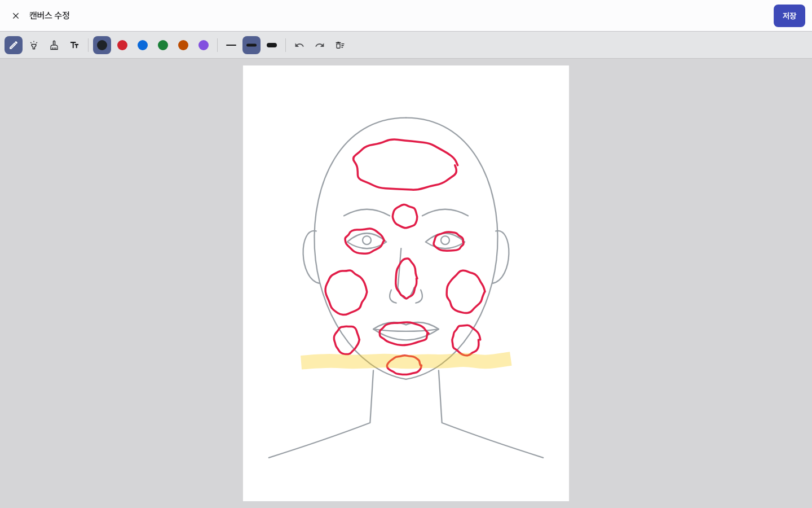The width and height of the screenshot is (812, 508).
Task: Click the 저장 save button
Action: click(789, 16)
